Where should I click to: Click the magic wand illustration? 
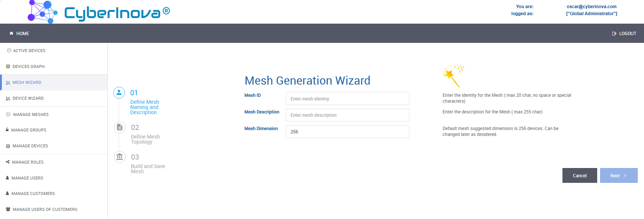click(453, 76)
